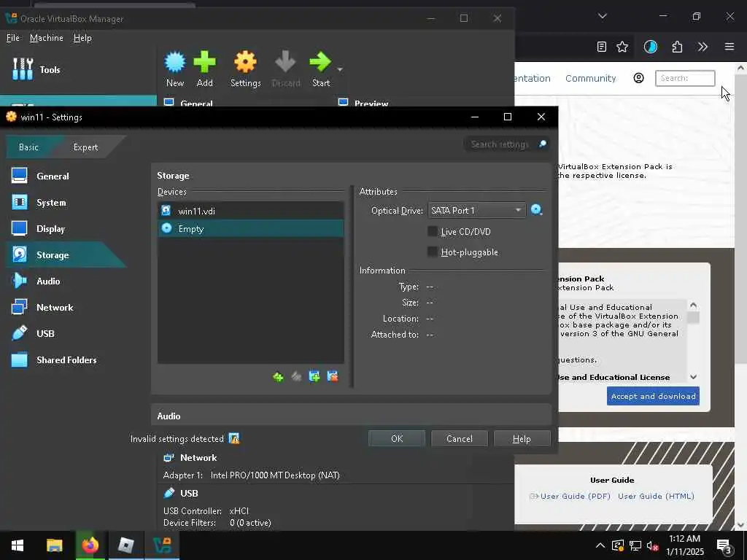This screenshot has width=747, height=560.
Task: Show hidden tray icons chevron
Action: (600, 545)
